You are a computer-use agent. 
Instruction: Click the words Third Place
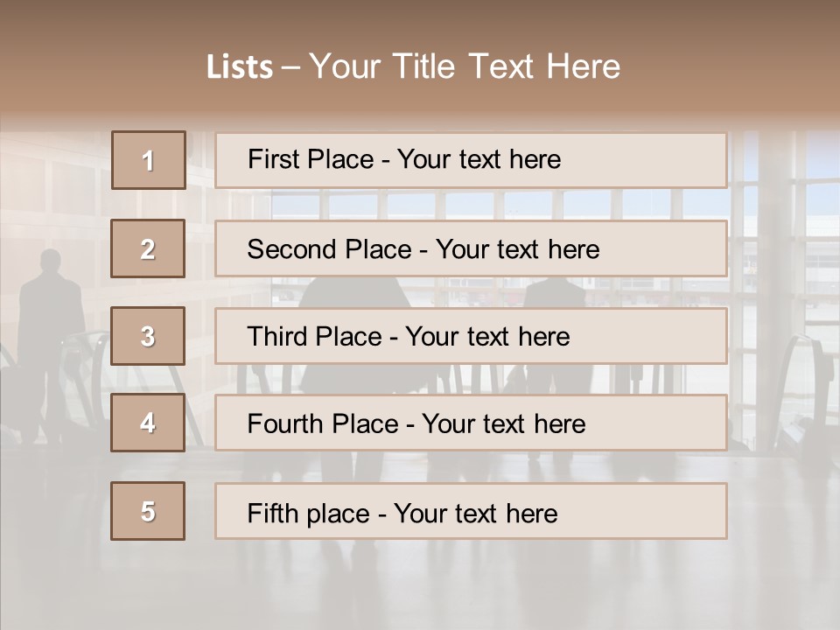click(x=314, y=336)
